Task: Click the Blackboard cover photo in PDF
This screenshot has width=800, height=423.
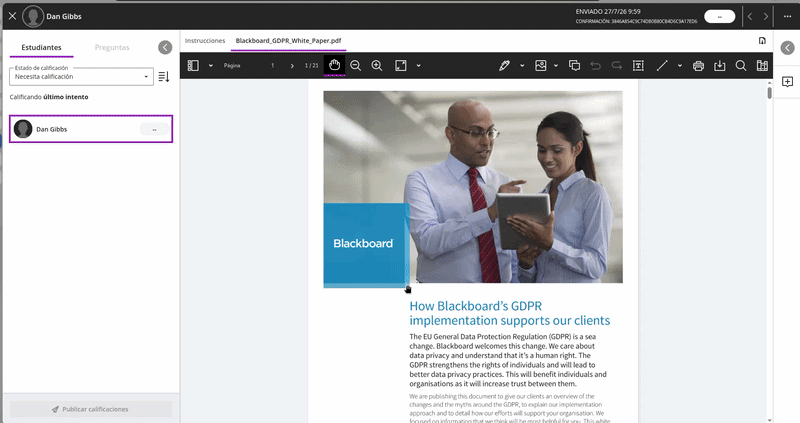Action: tap(473, 187)
